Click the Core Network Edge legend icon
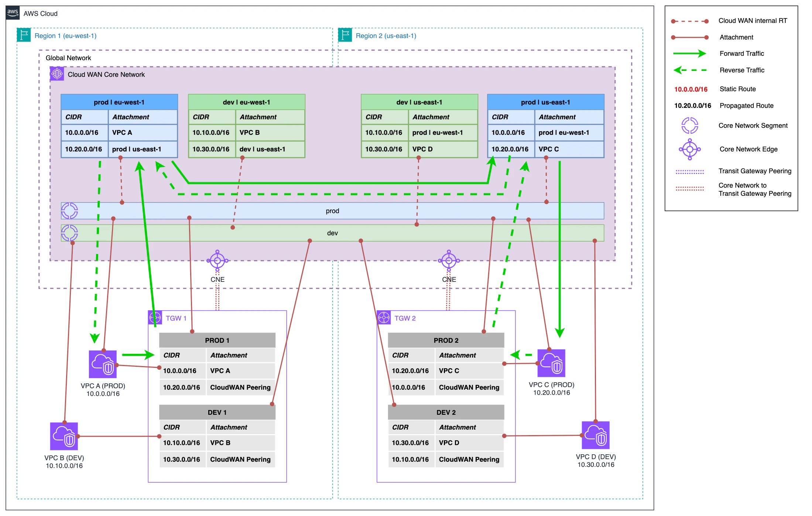Viewport: 812px width, 516px height. [690, 149]
